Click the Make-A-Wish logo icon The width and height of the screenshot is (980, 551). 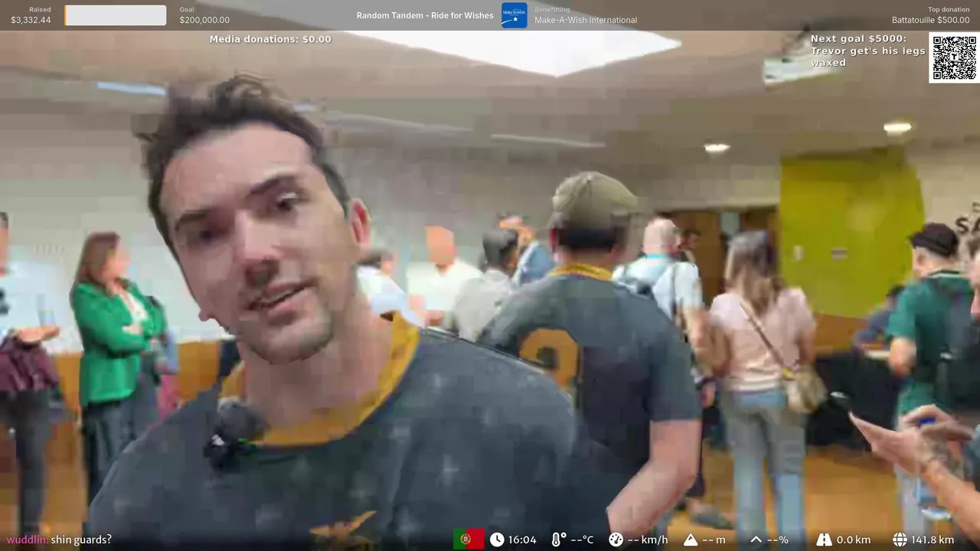pyautogui.click(x=514, y=15)
